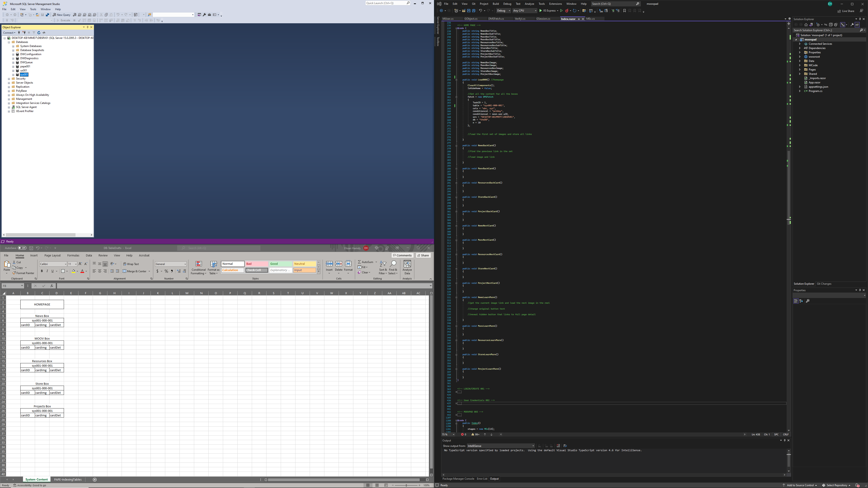Click AutoSum in Excel ribbon
Image resolution: width=868 pixels, height=488 pixels.
366,262
